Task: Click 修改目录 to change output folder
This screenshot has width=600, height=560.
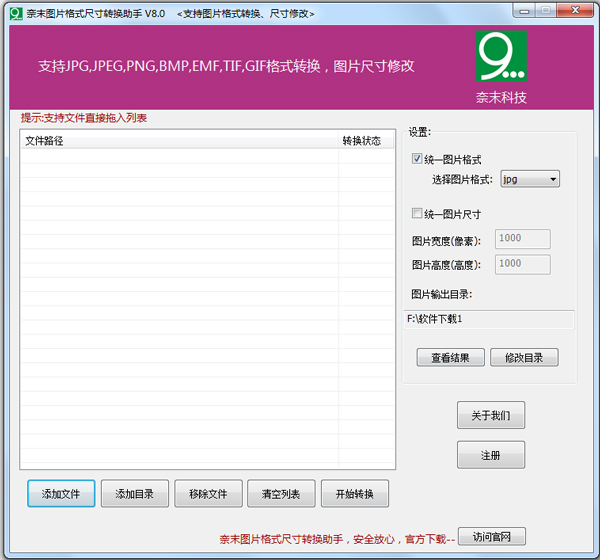Action: coord(524,357)
